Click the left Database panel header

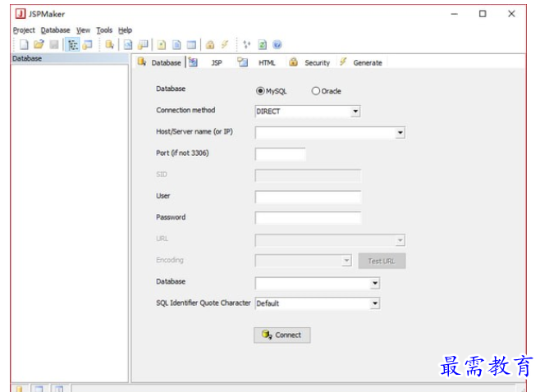[70, 58]
